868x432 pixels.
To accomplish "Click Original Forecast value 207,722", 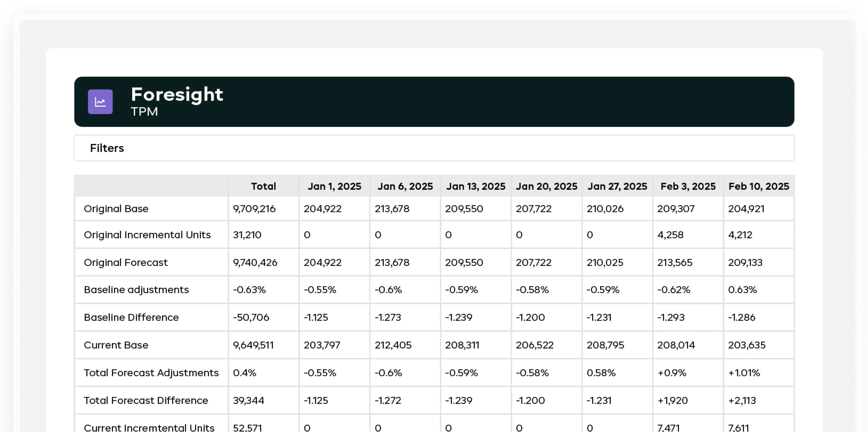I will point(534,262).
